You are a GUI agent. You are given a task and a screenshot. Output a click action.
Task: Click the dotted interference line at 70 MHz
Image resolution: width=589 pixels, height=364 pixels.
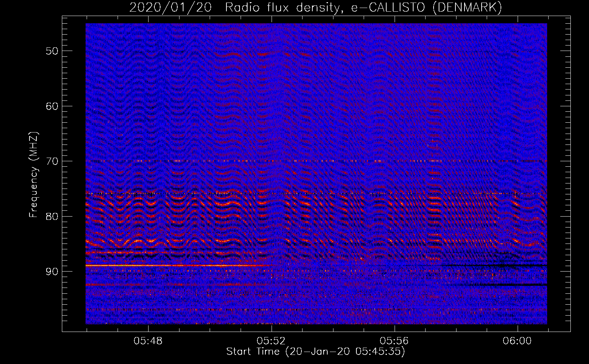(x=316, y=161)
